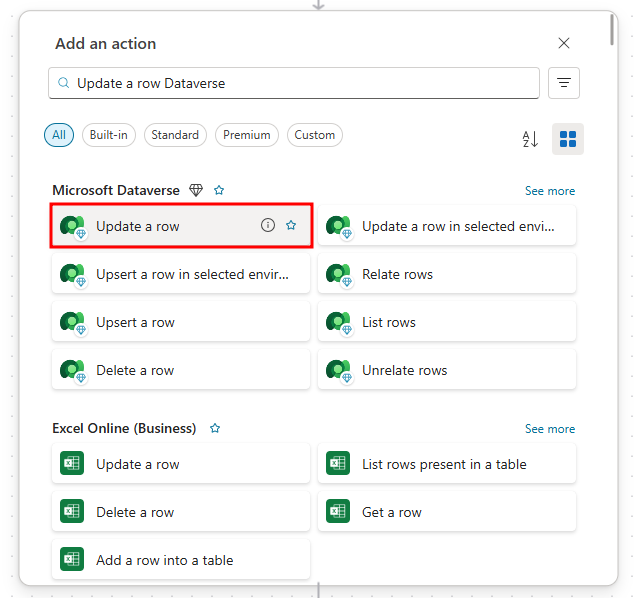Click Dataverse icon on Delete a row

73,371
